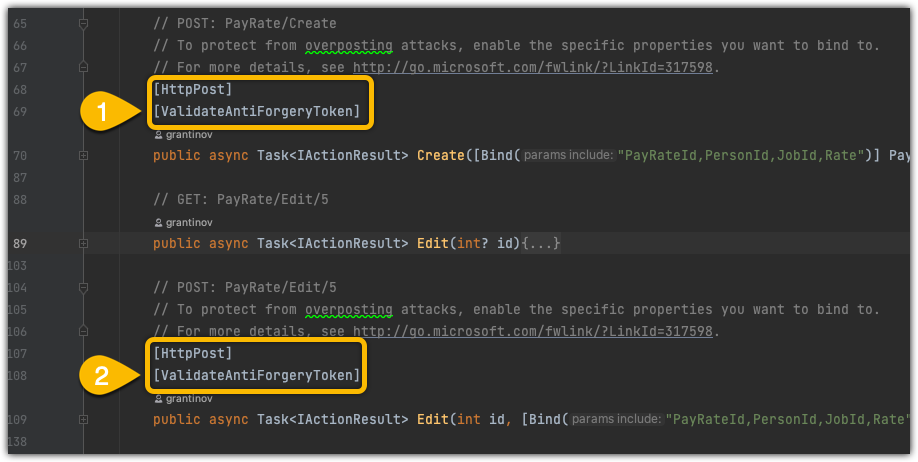Click grantinov author hint above the Create method
The height and width of the screenshot is (462, 918).
[183, 135]
